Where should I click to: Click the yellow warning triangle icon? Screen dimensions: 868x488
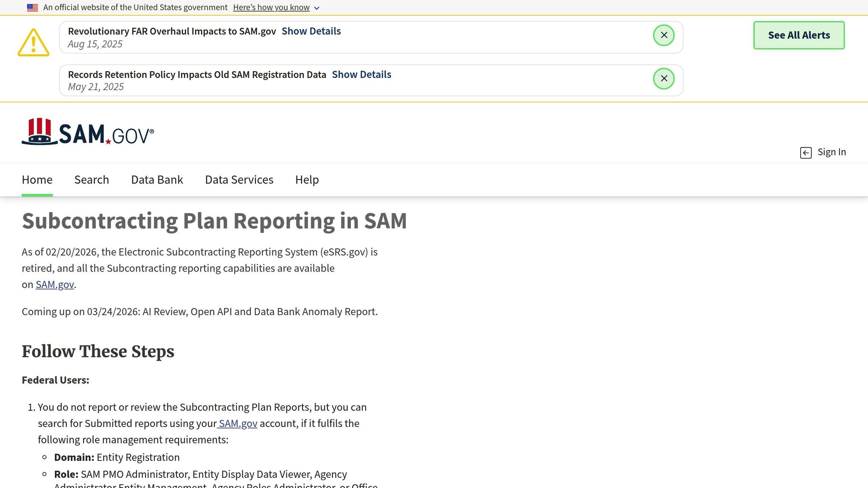click(33, 42)
